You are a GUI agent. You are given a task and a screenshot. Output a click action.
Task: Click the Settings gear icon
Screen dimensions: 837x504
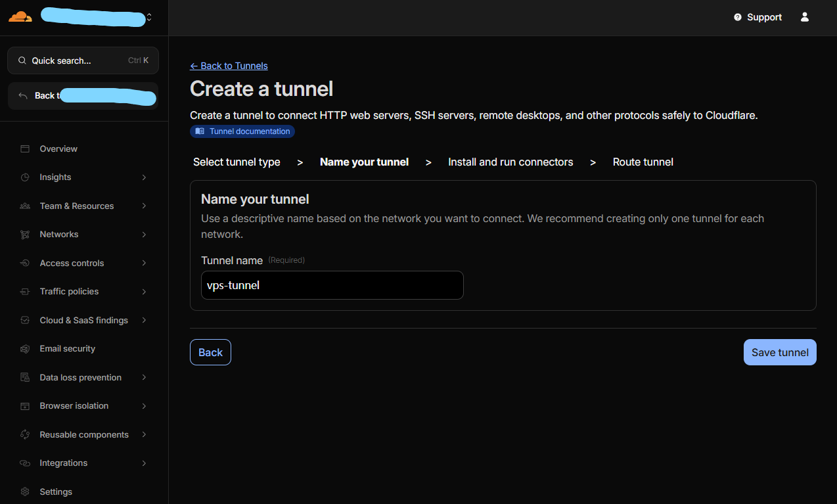(25, 492)
